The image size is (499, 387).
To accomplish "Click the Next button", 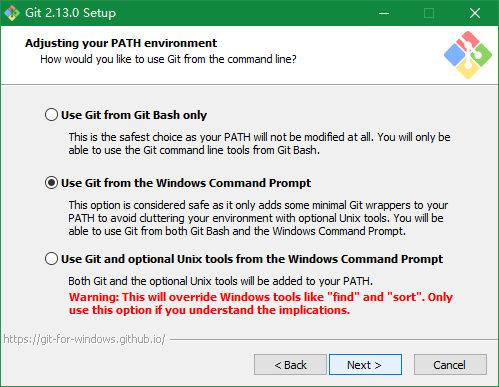I will pos(365,365).
